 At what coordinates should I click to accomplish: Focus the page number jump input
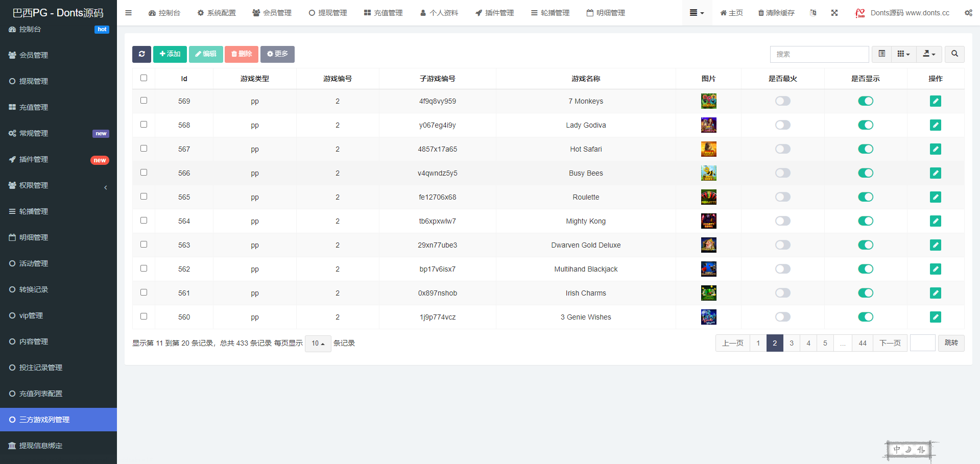(923, 343)
